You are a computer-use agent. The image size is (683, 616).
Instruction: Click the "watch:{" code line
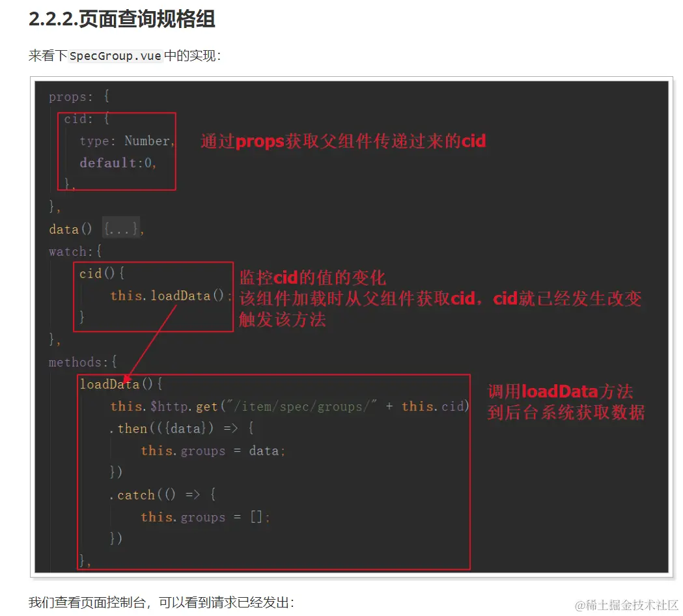(75, 251)
